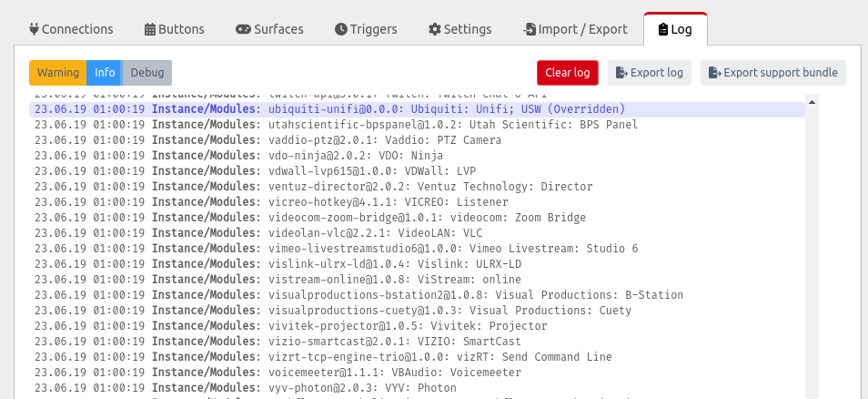Screen dimensions: 868x399
Task: Clear the log with the red button
Action: [568, 73]
